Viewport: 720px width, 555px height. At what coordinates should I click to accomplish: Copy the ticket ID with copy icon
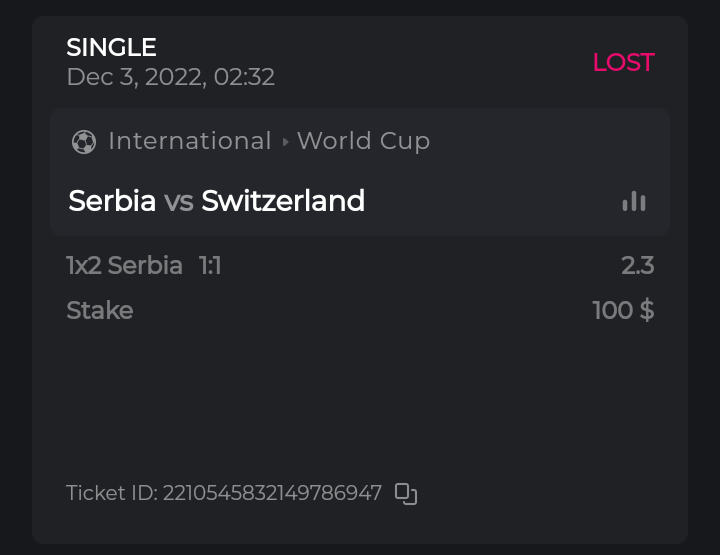(x=406, y=493)
